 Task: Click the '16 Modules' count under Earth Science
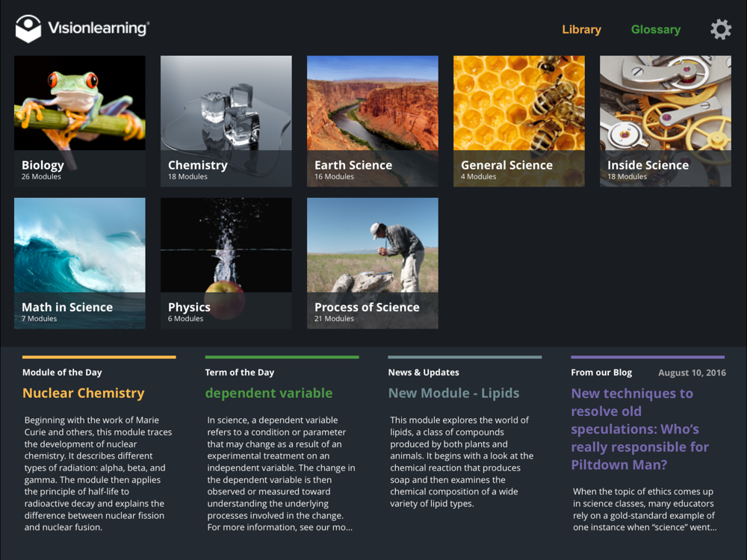pyautogui.click(x=334, y=177)
